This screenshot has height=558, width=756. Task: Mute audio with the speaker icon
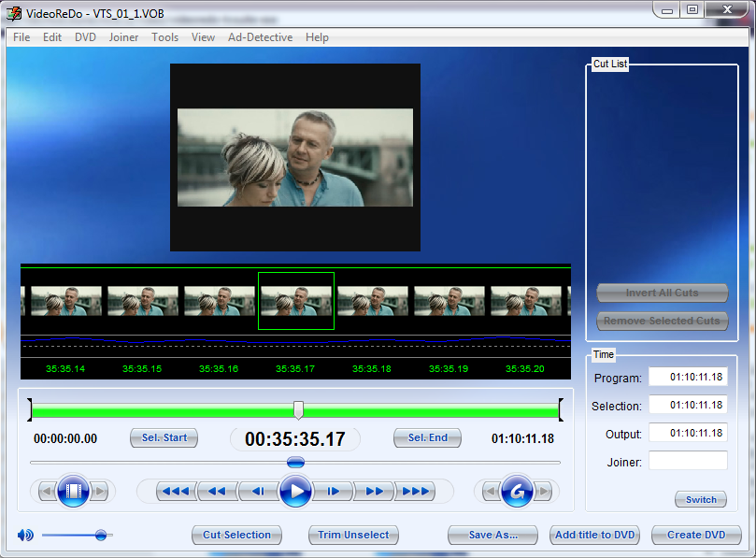tap(25, 535)
